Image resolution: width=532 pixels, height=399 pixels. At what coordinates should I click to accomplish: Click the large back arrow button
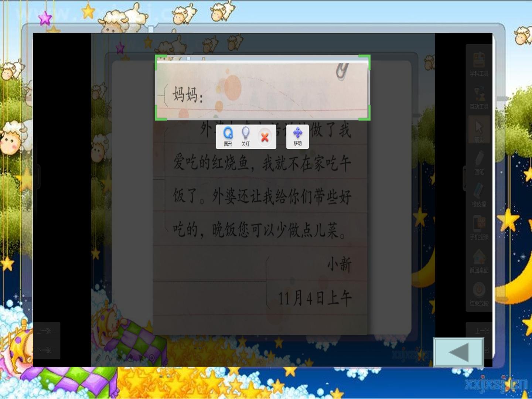(458, 352)
